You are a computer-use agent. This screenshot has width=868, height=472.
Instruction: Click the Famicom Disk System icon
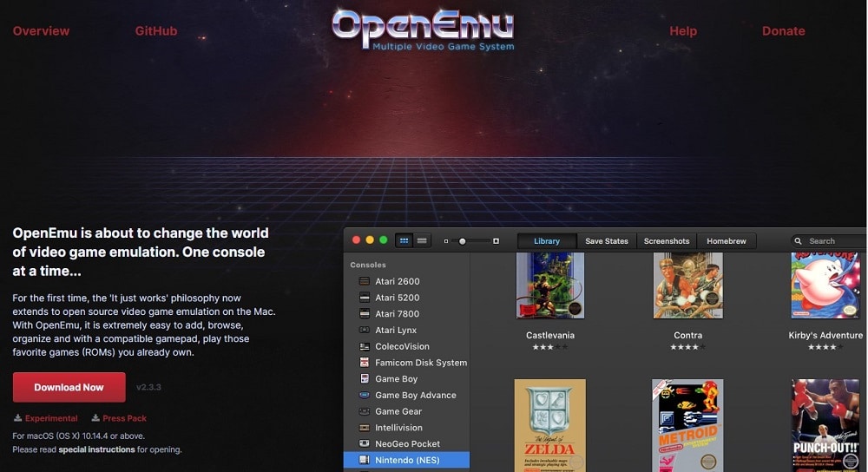click(x=365, y=363)
